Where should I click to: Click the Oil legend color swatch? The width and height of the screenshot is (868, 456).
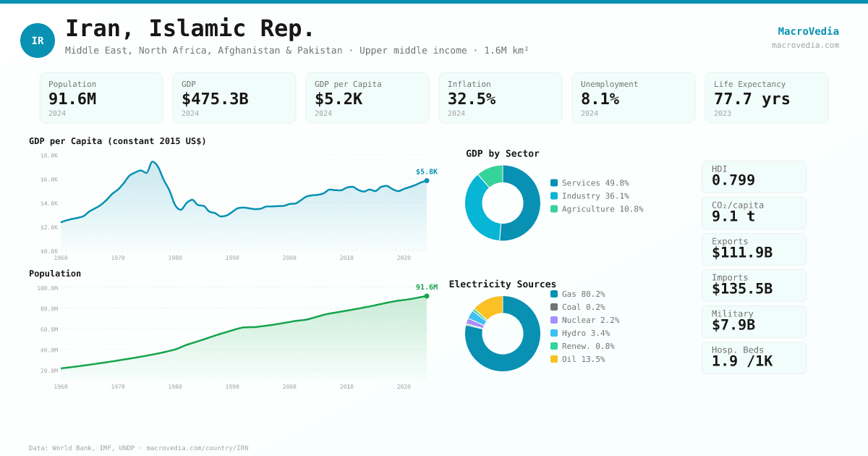554,359
